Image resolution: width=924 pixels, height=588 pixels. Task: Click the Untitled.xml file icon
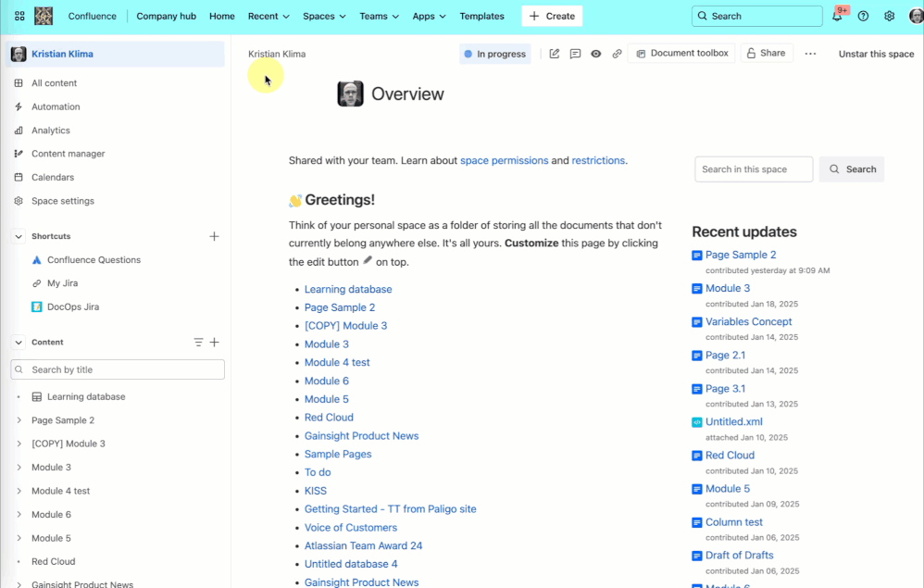[696, 422]
